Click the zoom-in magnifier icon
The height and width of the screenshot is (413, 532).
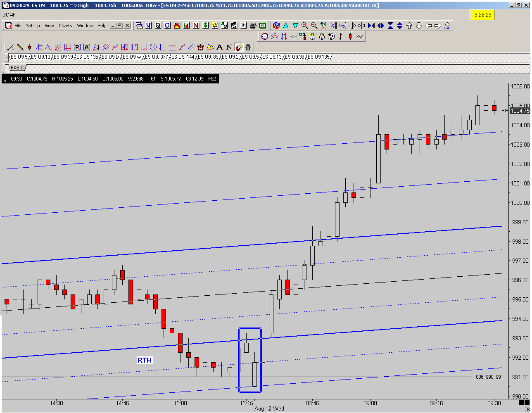[305, 25]
